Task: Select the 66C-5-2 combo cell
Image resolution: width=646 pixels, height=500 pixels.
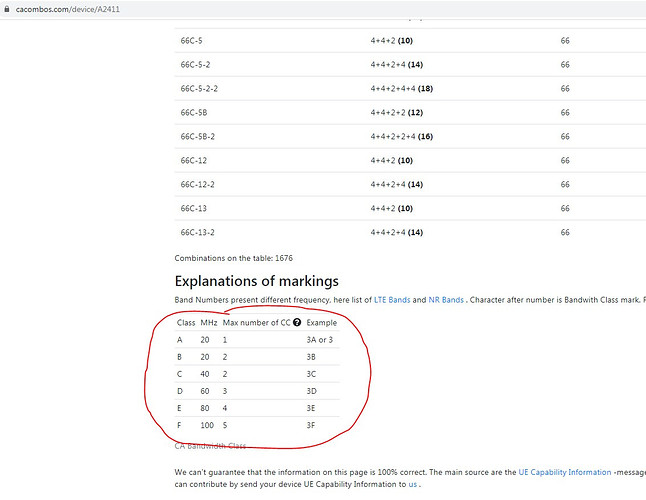Action: [x=195, y=65]
